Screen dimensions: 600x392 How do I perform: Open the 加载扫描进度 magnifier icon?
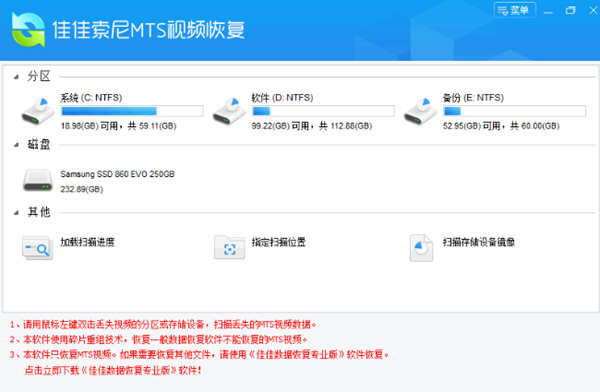37,248
